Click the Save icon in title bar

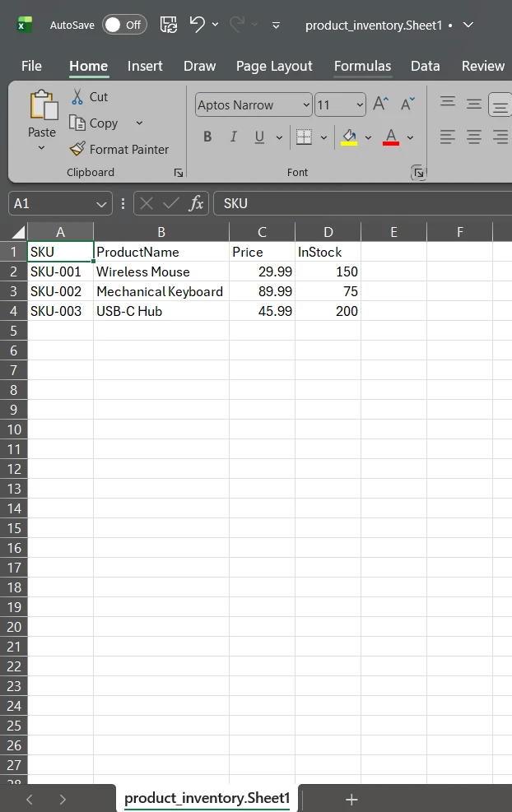pos(168,25)
